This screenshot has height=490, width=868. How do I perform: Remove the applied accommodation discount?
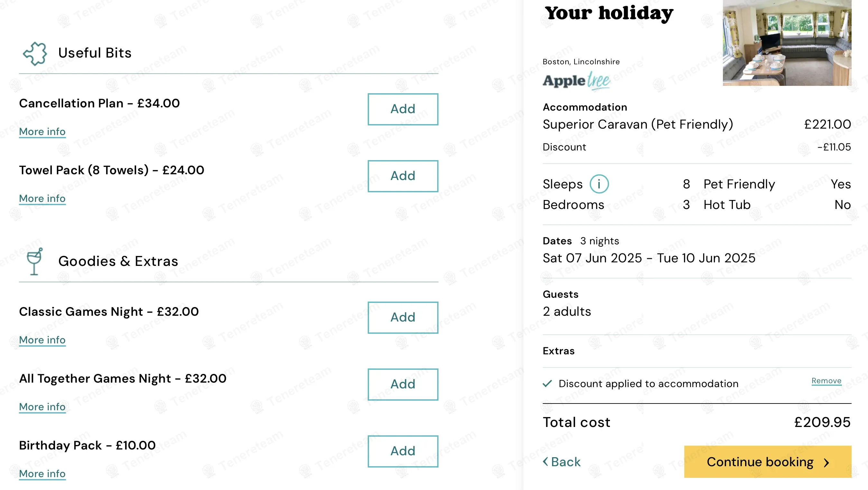click(826, 381)
